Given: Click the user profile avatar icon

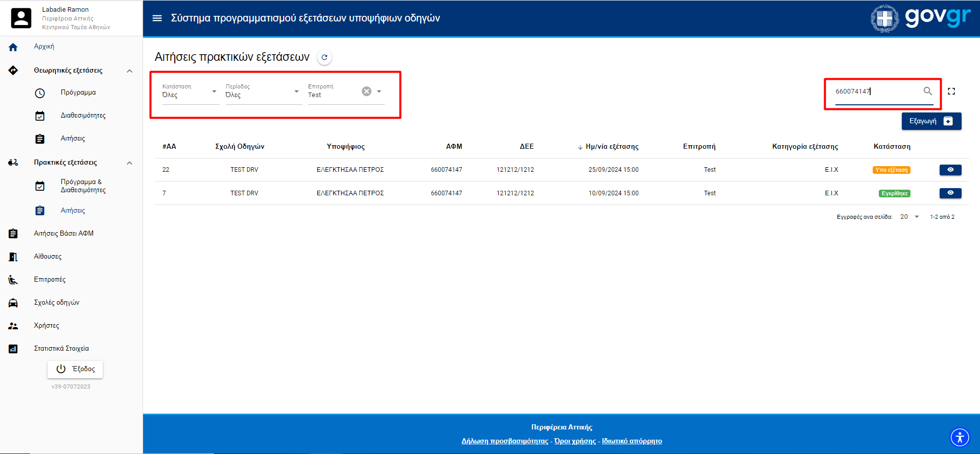Looking at the screenshot, I should (21, 18).
